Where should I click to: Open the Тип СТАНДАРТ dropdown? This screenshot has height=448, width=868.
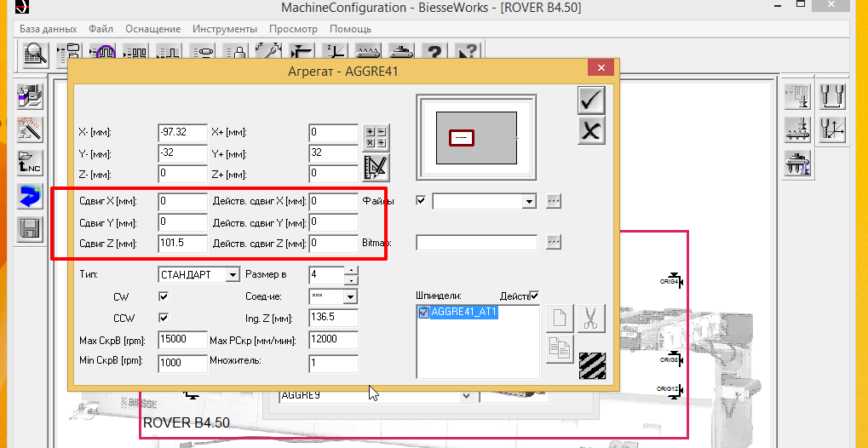click(233, 274)
